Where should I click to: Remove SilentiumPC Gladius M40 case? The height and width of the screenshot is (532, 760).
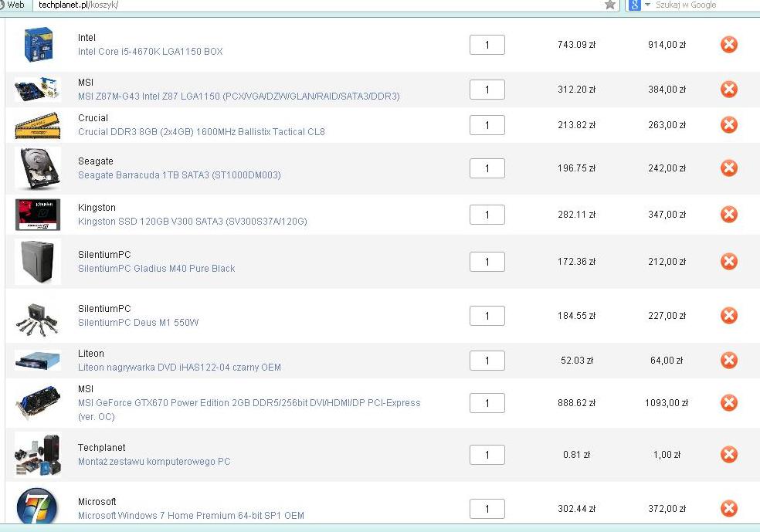pos(729,262)
